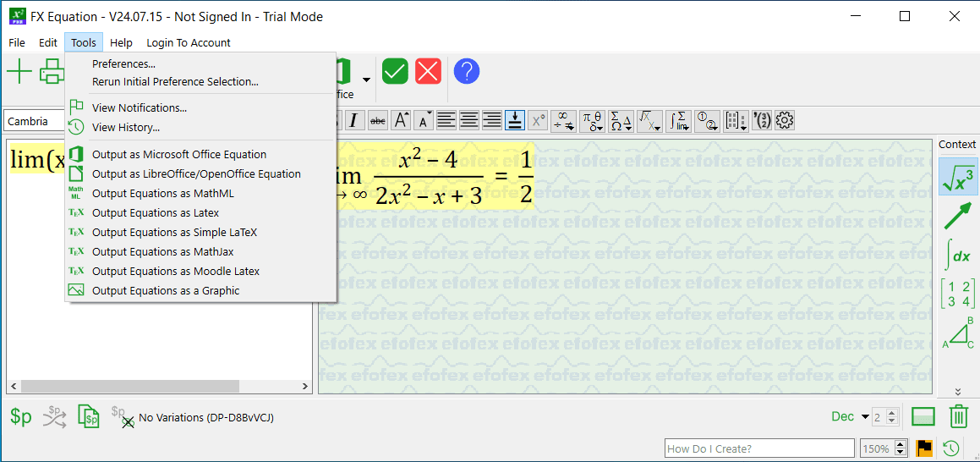The height and width of the screenshot is (462, 980).
Task: Choose Output Equations as Simple LaTeX
Action: point(200,232)
